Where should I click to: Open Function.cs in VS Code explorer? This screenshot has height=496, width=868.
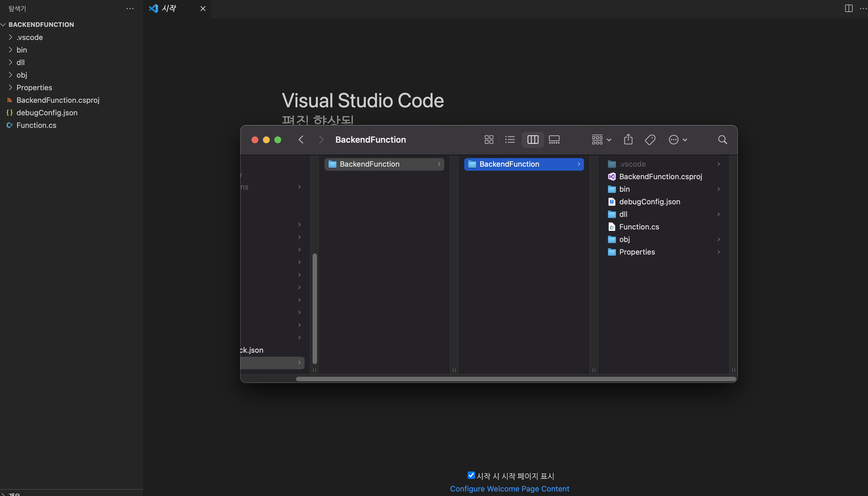(72, 125)
